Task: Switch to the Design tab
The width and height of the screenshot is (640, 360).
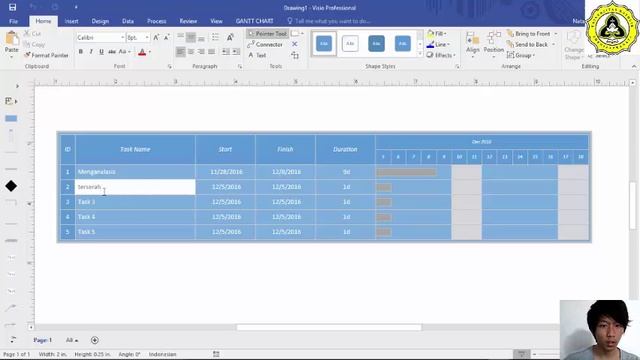Action: click(x=100, y=21)
